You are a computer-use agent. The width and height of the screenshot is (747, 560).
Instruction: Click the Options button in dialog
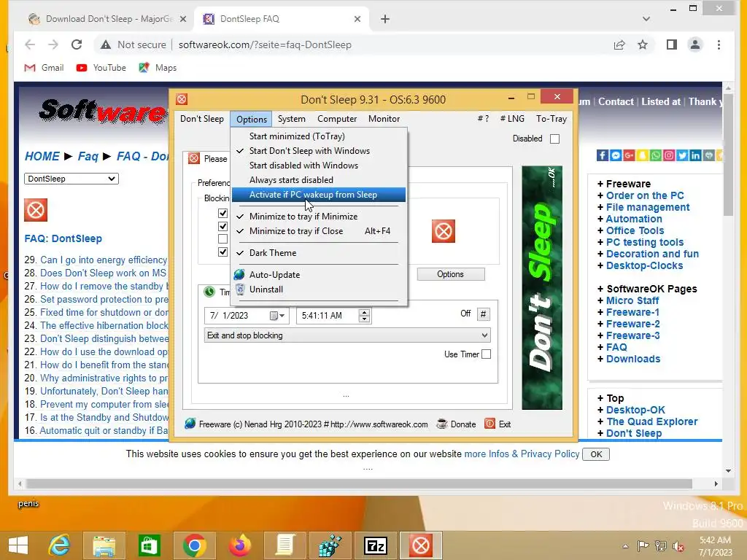coord(451,274)
